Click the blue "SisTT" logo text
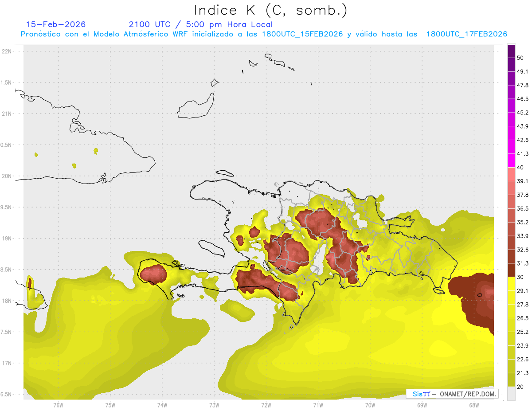 [421, 394]
